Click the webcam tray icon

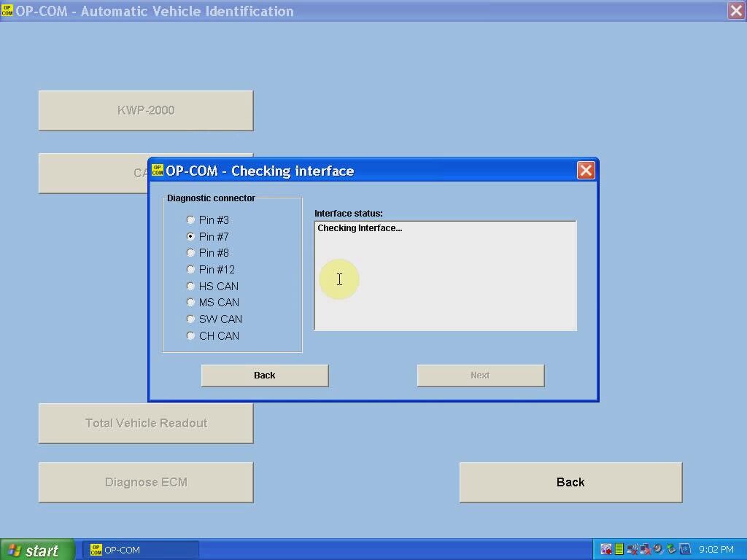(658, 549)
